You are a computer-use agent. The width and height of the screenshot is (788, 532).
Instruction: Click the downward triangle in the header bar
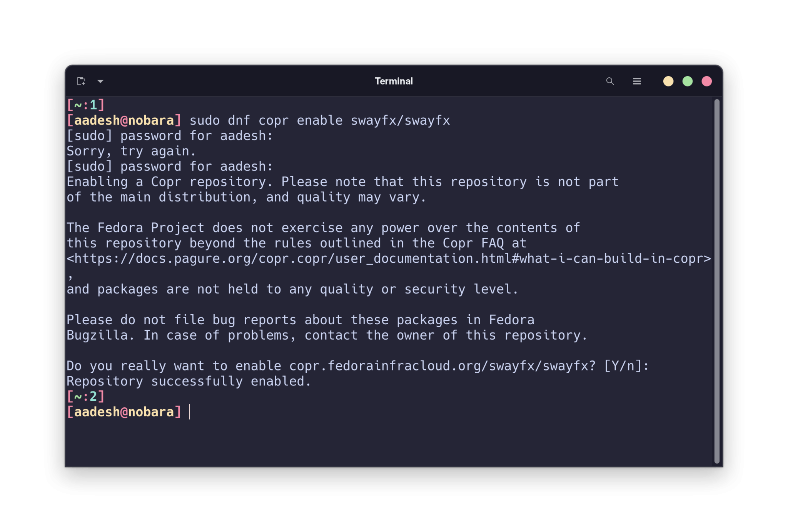[100, 82]
